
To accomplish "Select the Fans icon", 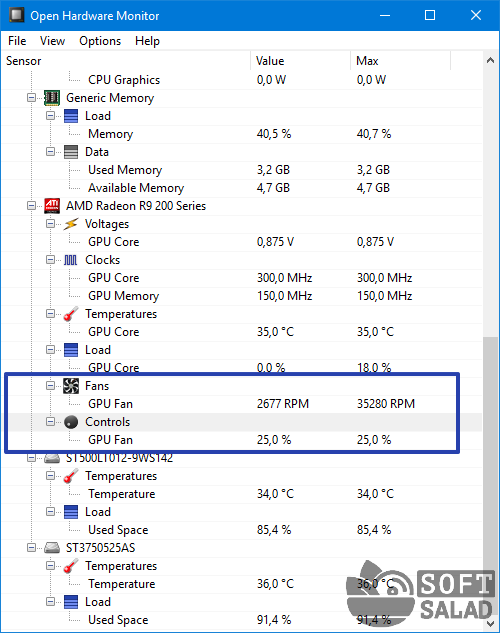I will click(71, 386).
